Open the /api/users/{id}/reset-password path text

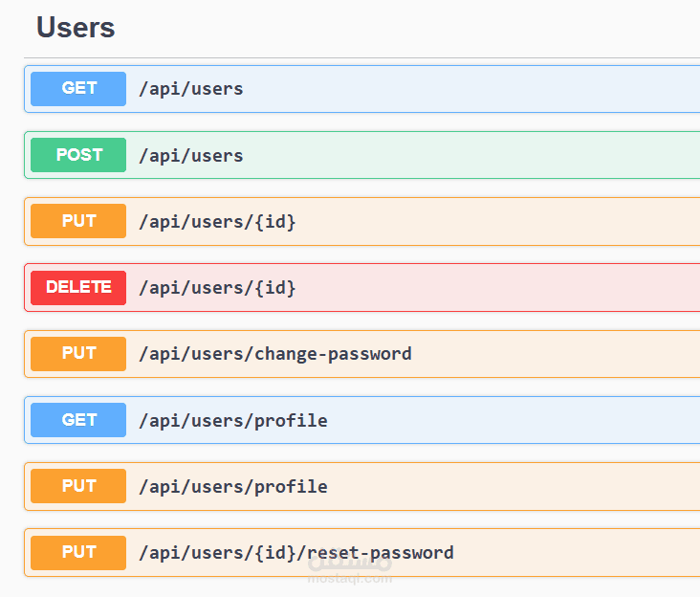click(296, 552)
